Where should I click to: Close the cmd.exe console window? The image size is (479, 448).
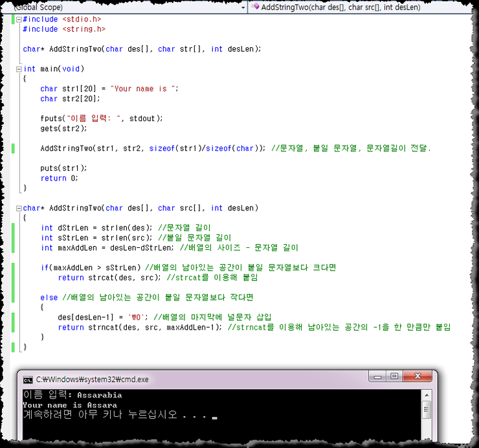[x=418, y=377]
